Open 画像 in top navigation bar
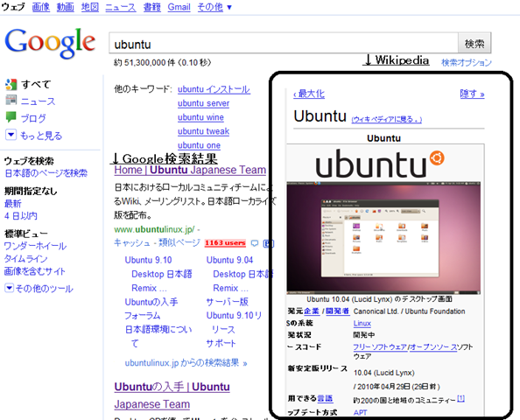 (41, 7)
